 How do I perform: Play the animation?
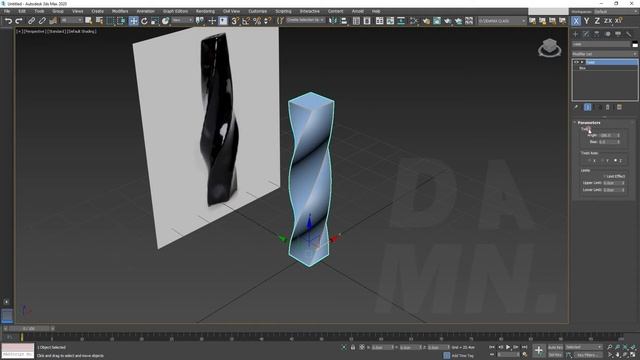508,347
